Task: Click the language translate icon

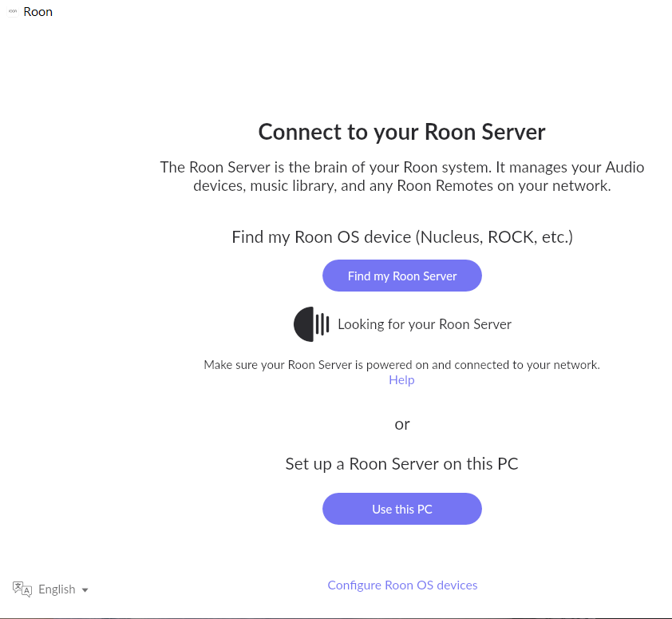Action: [22, 589]
